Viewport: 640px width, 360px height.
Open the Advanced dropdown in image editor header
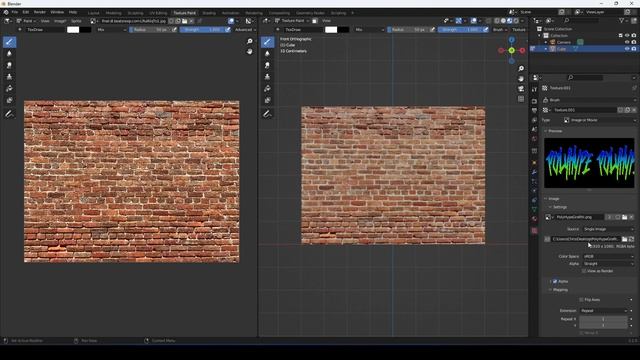pyautogui.click(x=245, y=29)
